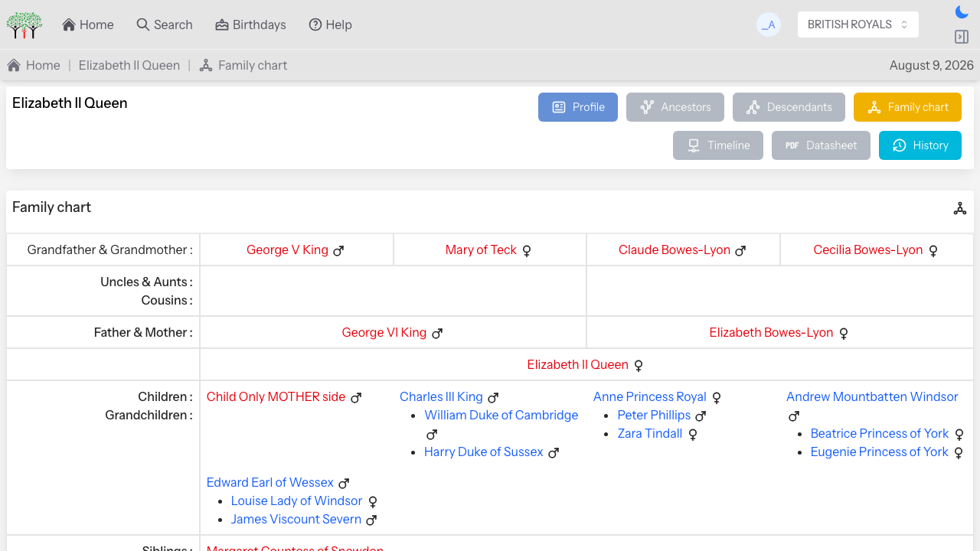Screen dimensions: 980x551
Task: Click the Grandfather & Grandmother row label
Action: [109, 249]
